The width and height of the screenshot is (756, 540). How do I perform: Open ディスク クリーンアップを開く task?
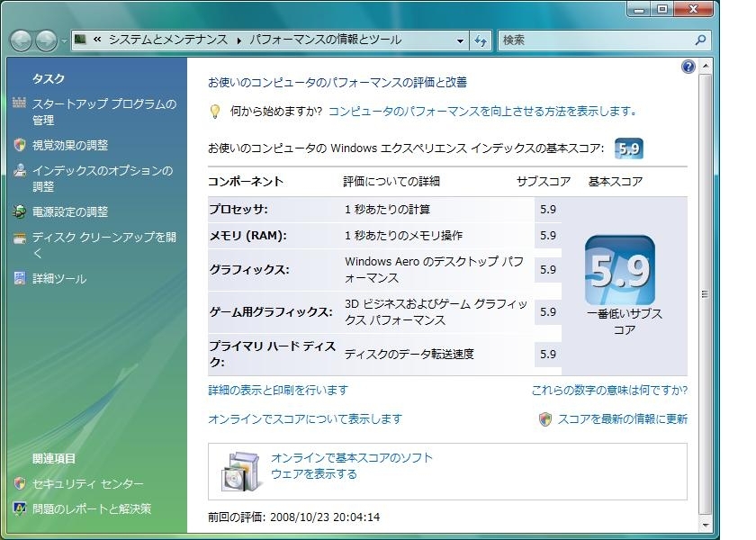click(x=104, y=245)
